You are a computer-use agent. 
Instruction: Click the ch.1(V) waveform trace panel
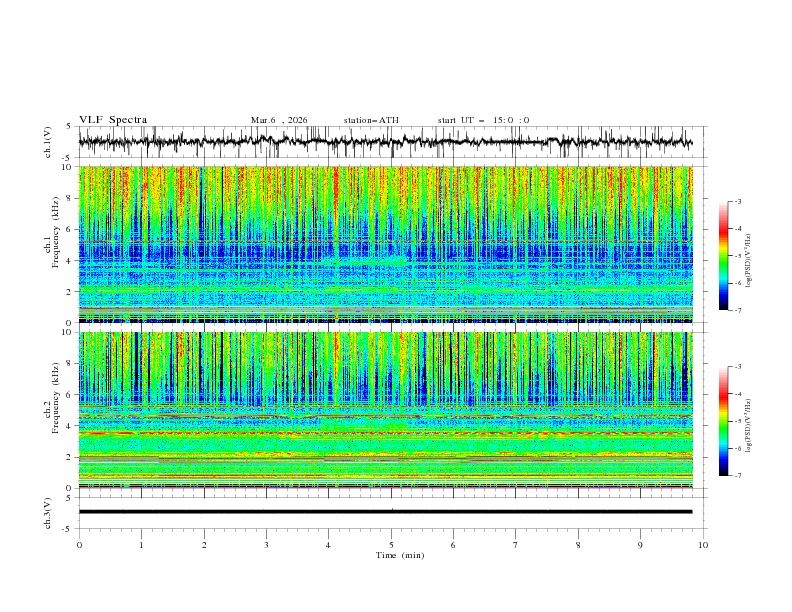tap(390, 142)
